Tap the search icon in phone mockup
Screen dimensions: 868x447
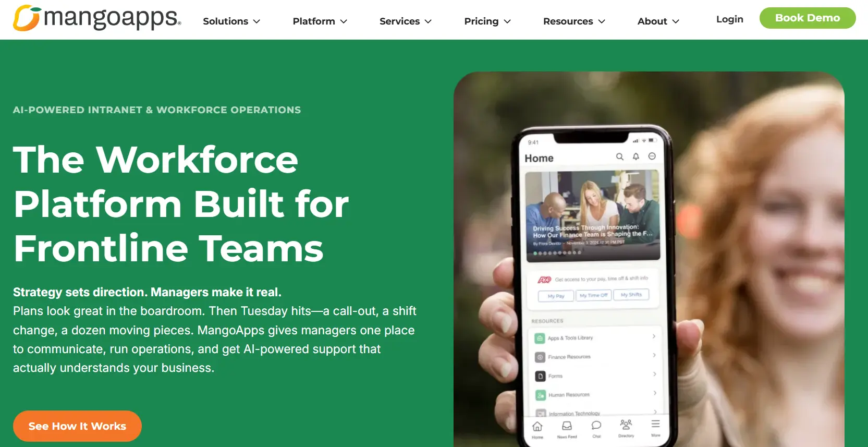point(619,156)
